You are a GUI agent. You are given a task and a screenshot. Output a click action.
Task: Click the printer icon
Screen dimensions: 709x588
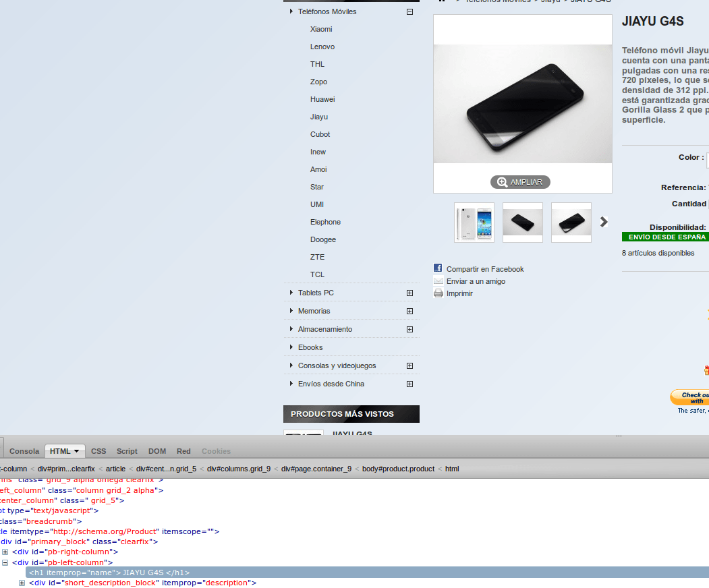tap(438, 293)
